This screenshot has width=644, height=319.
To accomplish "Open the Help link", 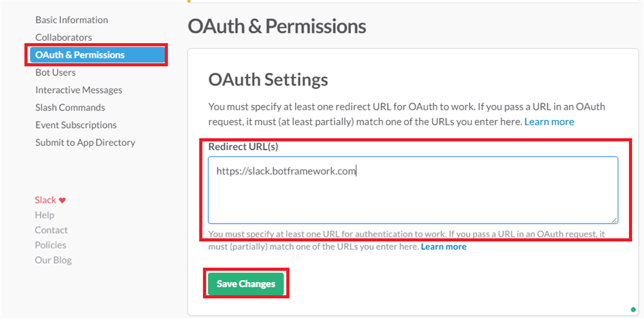I will tap(45, 215).
